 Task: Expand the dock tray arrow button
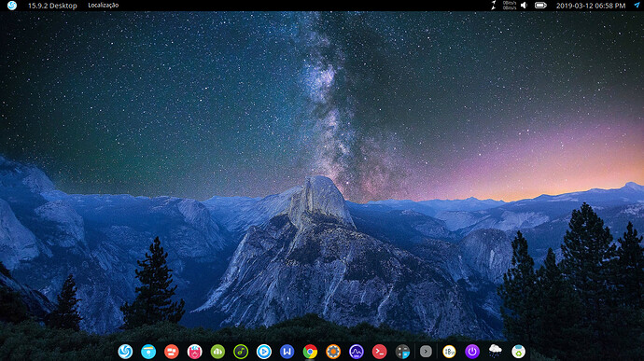point(426,352)
